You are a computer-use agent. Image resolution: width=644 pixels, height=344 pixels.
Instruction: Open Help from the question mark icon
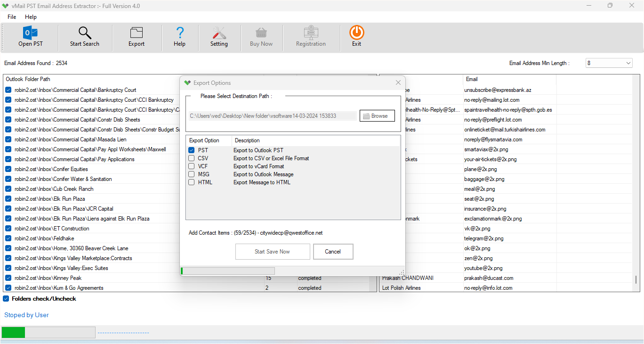pos(179,33)
